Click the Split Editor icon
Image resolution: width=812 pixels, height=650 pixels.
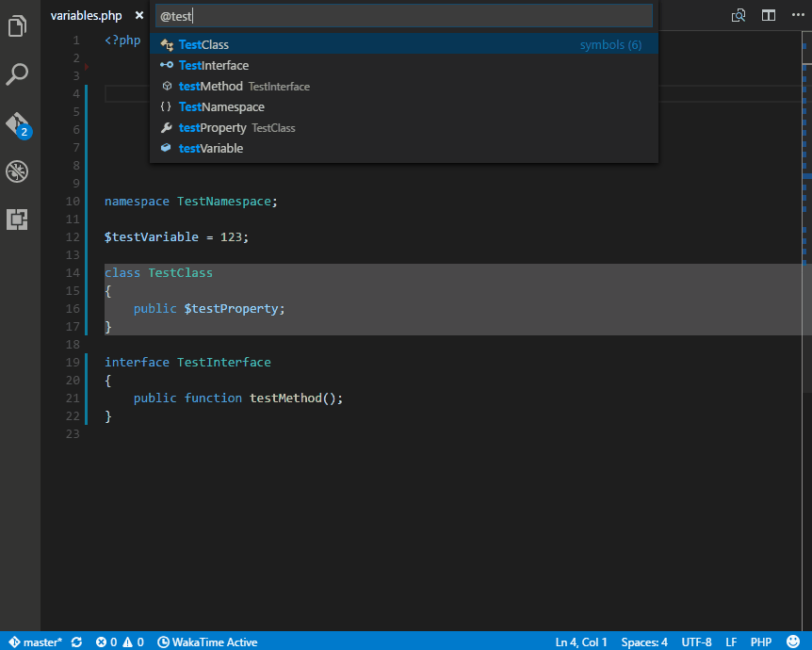pos(769,16)
